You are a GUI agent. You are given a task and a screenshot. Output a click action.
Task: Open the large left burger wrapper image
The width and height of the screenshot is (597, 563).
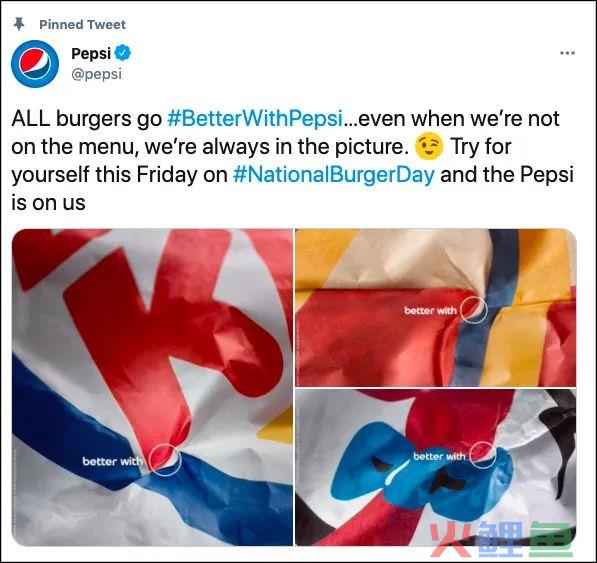(x=152, y=387)
